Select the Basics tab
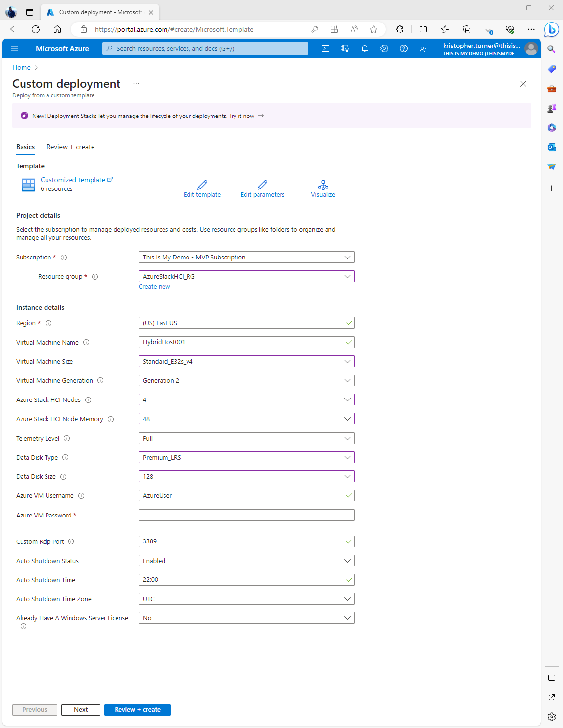 (25, 147)
